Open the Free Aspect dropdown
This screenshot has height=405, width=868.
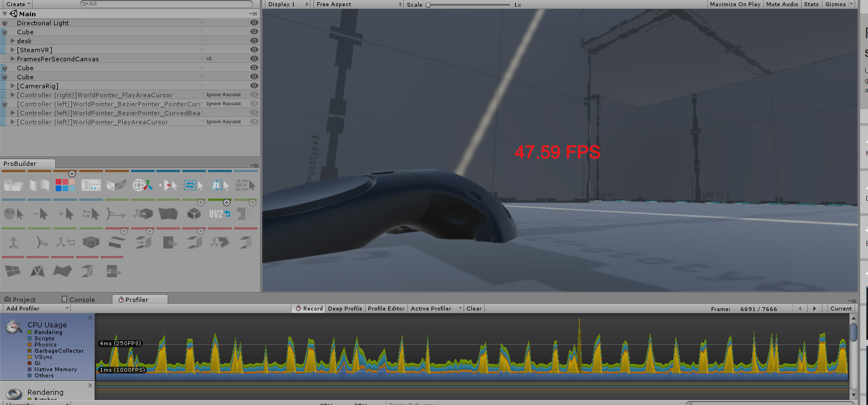click(x=358, y=4)
